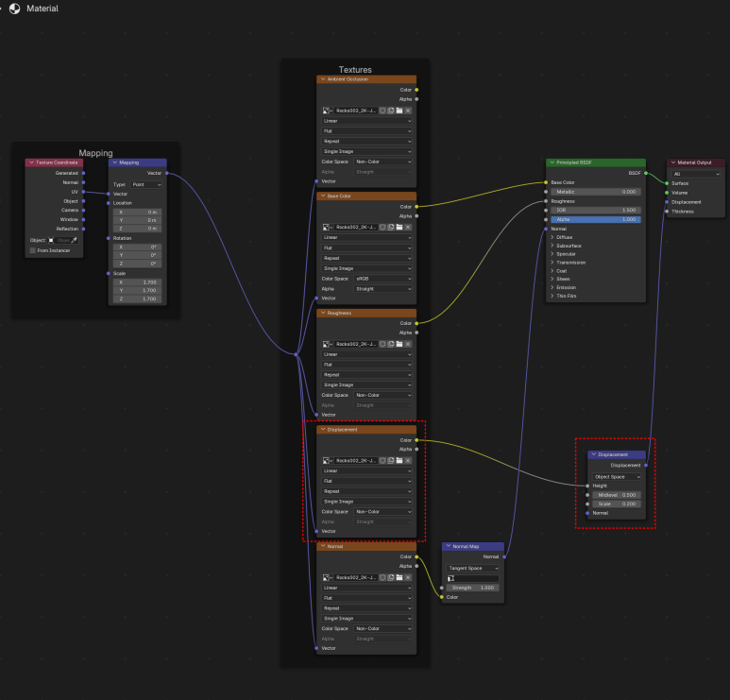Click Mapping Location Y value field
Screen dimensions: 730x700
click(x=137, y=220)
